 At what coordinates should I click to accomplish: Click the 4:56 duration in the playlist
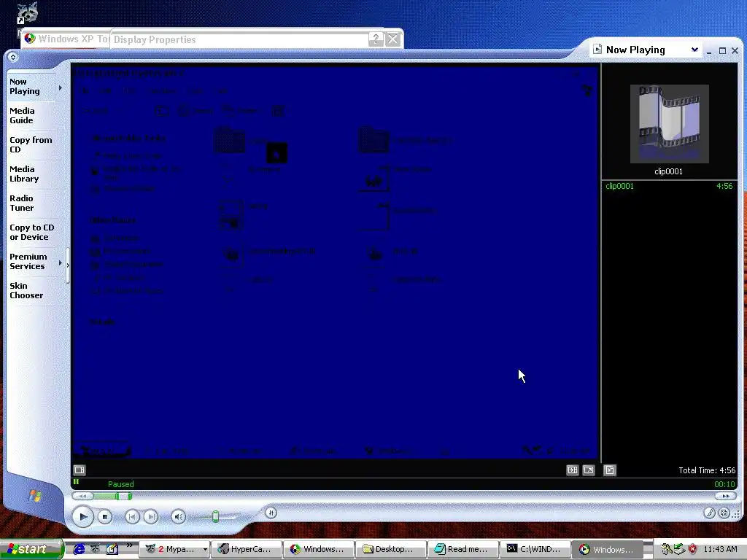pos(724,186)
